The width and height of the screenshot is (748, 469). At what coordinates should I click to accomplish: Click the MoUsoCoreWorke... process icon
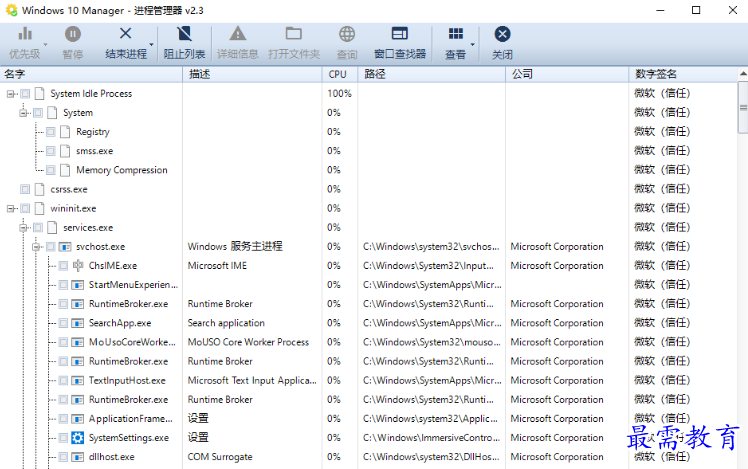(77, 342)
